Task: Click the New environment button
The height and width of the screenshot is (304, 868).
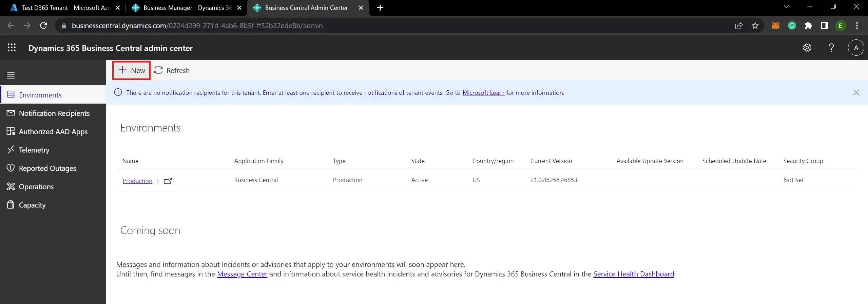Action: (x=132, y=70)
